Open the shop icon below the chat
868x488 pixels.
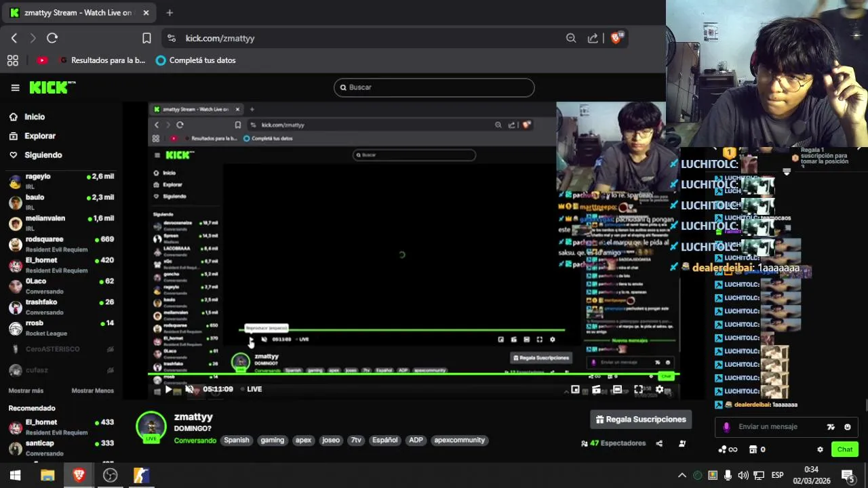pos(757,449)
